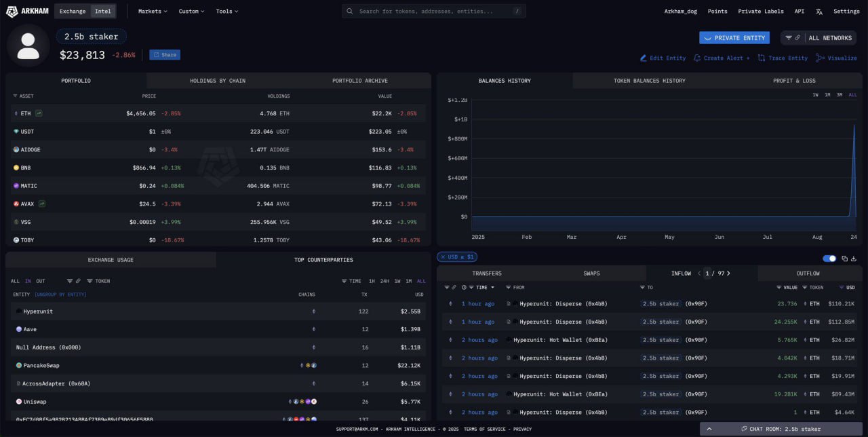This screenshot has height=437, width=868.
Task: Open the ALL NETWORKS filter dropdown
Action: 818,38
